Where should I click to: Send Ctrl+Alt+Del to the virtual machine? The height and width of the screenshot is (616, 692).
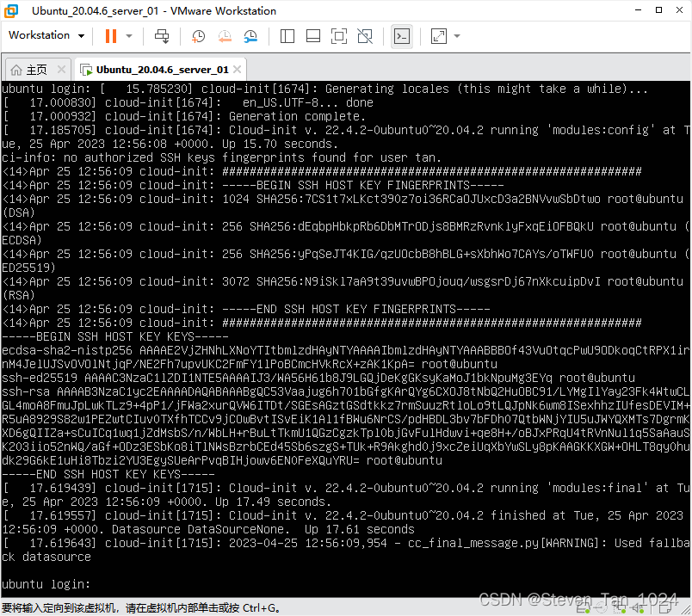point(162,36)
